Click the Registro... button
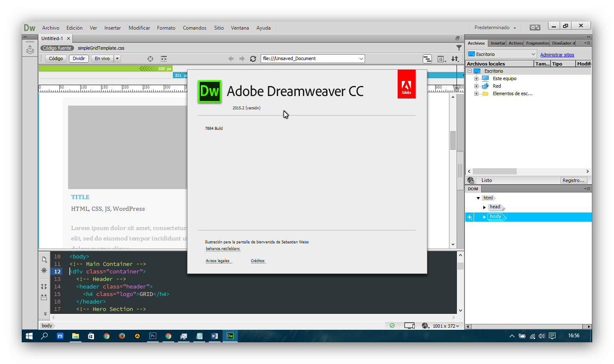614x364 pixels. tap(573, 180)
